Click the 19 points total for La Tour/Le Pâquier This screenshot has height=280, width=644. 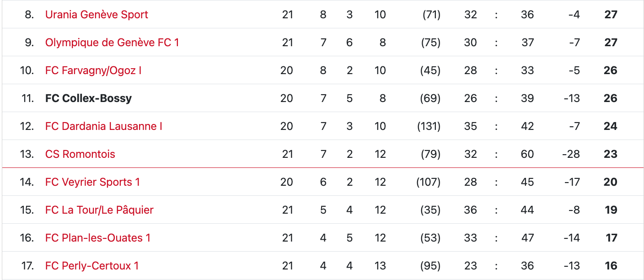[x=611, y=210]
